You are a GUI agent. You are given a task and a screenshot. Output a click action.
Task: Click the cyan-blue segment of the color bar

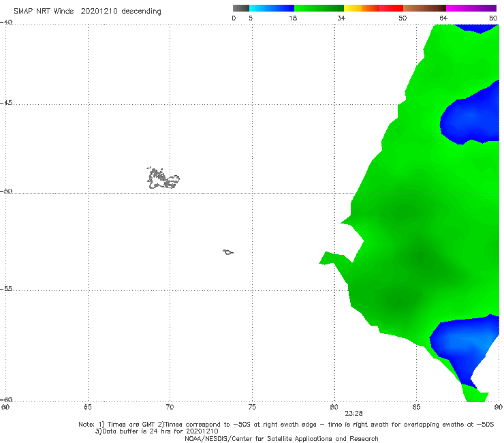[x=272, y=8]
